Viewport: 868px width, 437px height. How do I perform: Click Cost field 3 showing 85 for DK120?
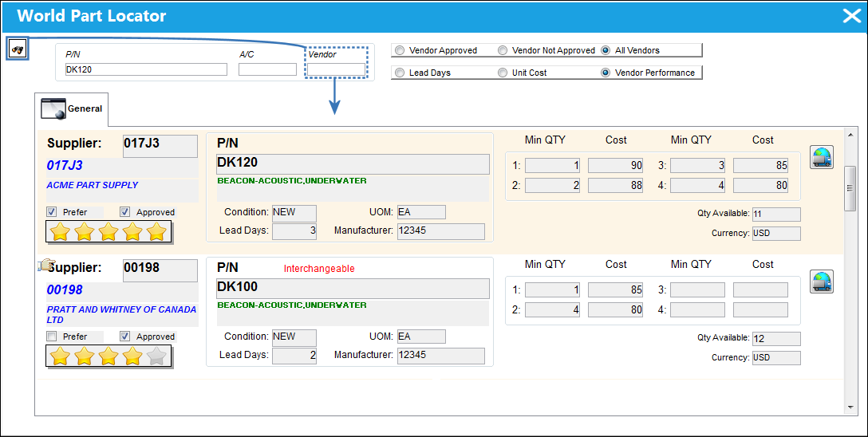(760, 165)
